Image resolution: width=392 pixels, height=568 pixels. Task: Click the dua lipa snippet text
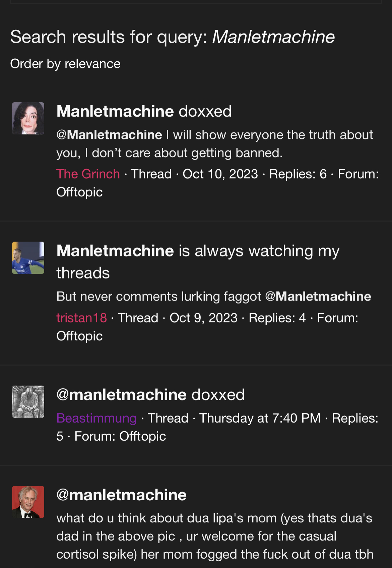click(x=214, y=536)
